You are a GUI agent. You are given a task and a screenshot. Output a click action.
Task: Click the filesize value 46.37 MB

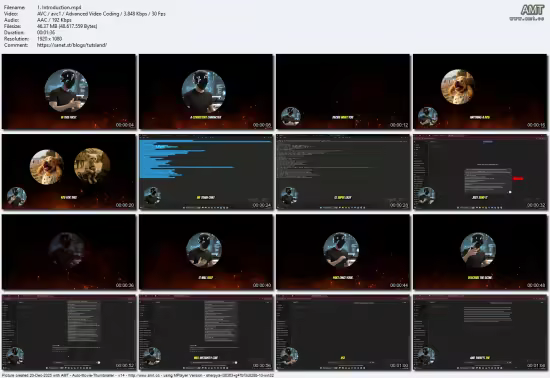point(67,26)
